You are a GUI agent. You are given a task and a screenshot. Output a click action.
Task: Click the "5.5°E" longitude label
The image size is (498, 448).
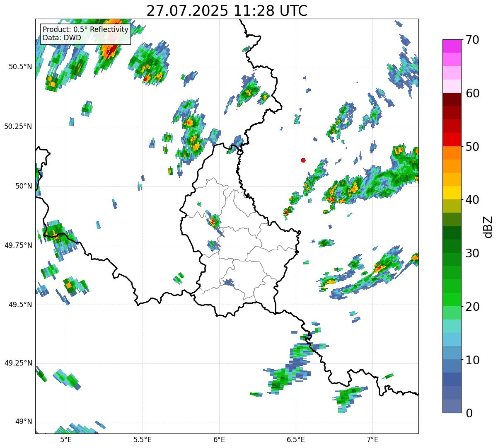(143, 440)
